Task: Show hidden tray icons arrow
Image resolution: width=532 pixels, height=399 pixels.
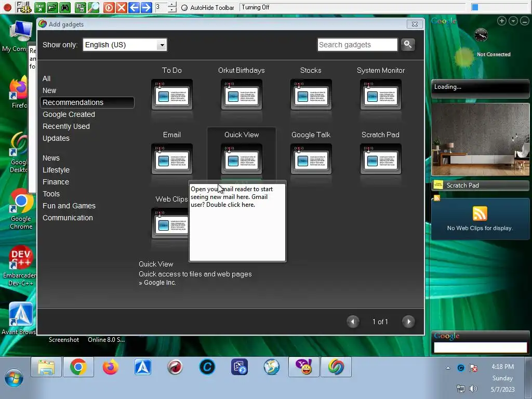Action: 448,368
